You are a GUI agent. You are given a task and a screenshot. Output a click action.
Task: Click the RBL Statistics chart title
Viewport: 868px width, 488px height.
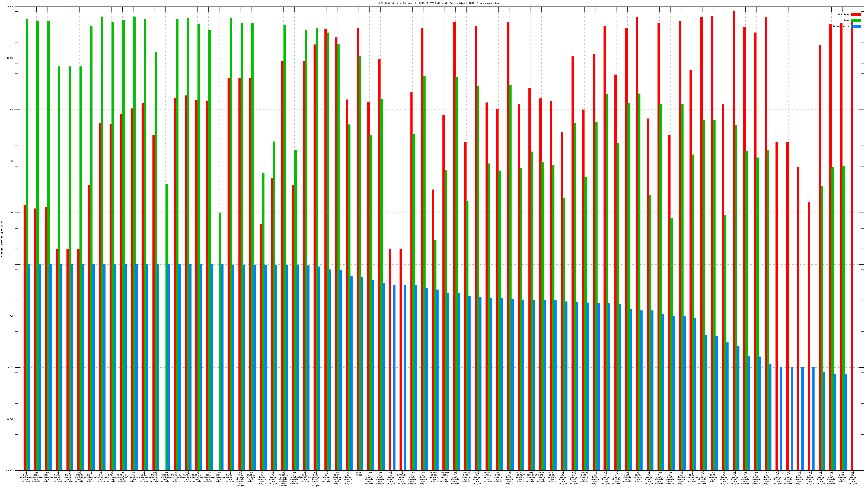pyautogui.click(x=439, y=3)
